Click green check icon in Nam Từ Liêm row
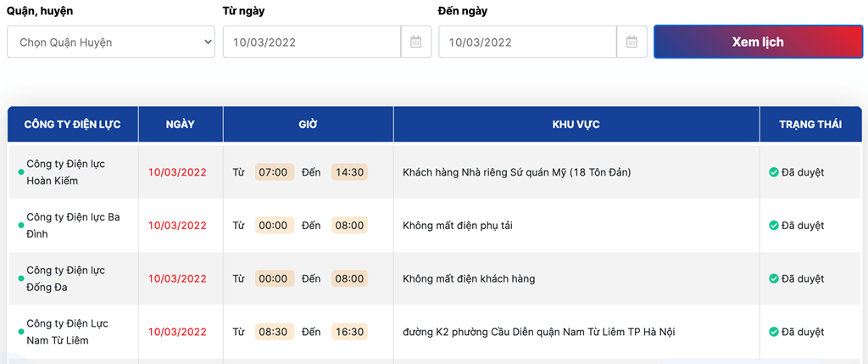 [774, 332]
